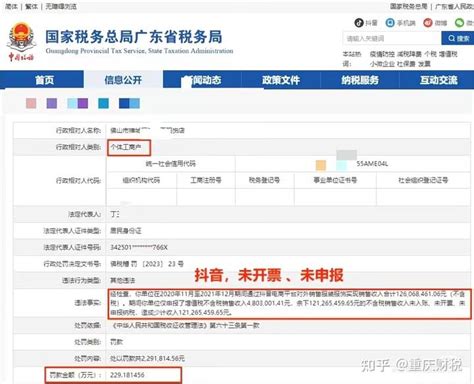Click hot keyword 减税降费
The height and width of the screenshot is (384, 474).
409,54
